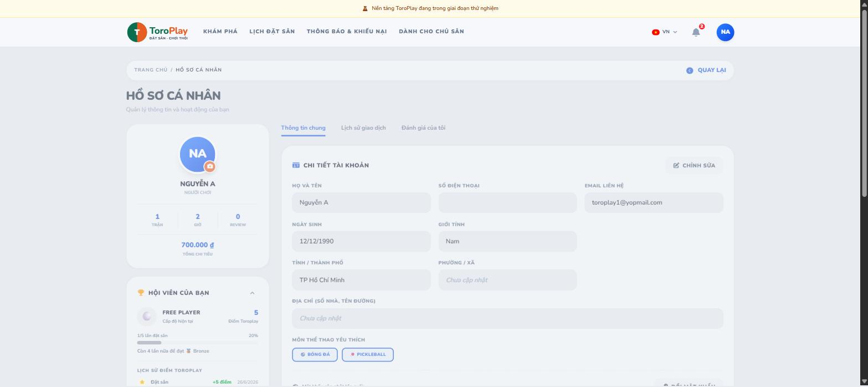Viewport: 868px width, 387px height.
Task: Click the Điểm ToroPlay value
Action: coord(256,313)
